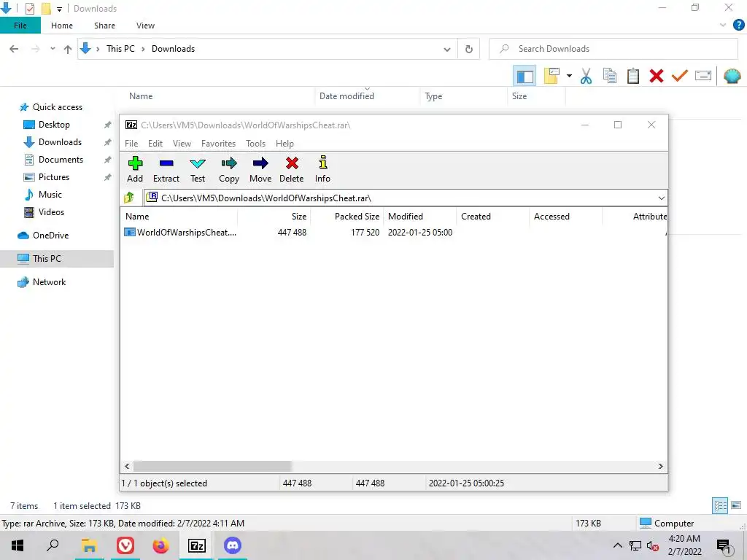
Task: Open the Windows Start menu
Action: (18, 545)
